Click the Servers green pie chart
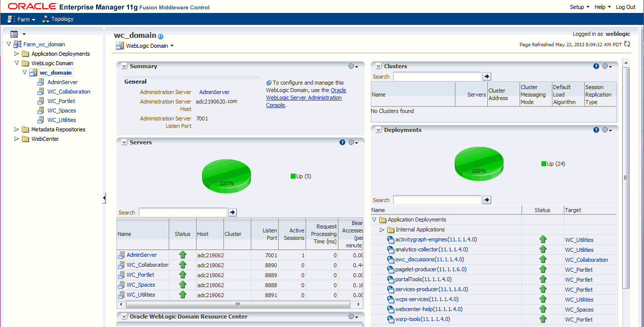 point(226,177)
